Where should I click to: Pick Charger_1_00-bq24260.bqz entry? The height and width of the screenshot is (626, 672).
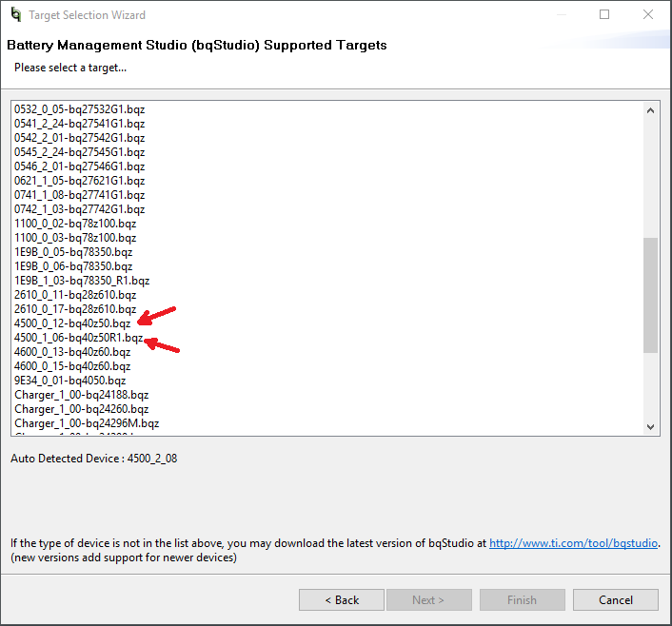[82, 409]
